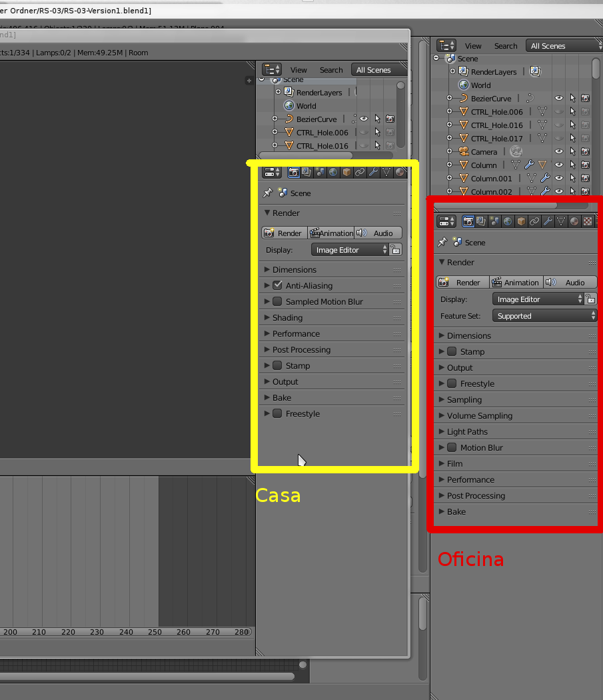Image resolution: width=603 pixels, height=700 pixels.
Task: Open Modifiers wrench tab in front window
Action: click(373, 172)
